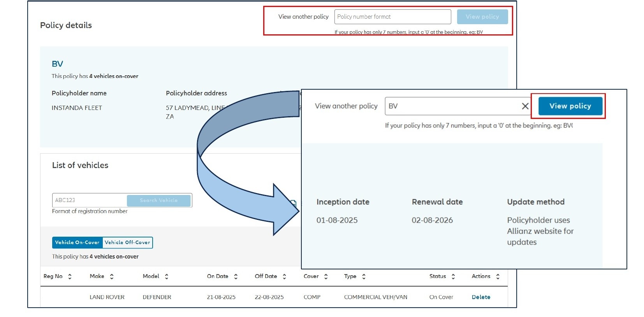The width and height of the screenshot is (644, 317).
Task: Select the INSTANDA FLEET policyholder name
Action: [77, 108]
